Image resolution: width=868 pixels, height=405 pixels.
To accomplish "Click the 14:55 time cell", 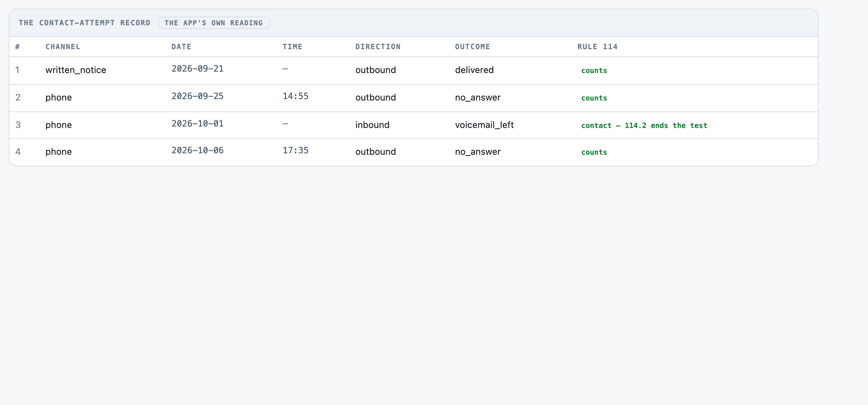I will 295,96.
